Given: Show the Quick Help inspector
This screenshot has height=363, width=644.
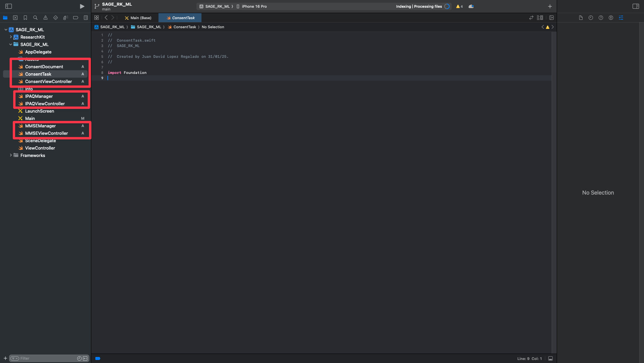Looking at the screenshot, I should [x=601, y=18].
